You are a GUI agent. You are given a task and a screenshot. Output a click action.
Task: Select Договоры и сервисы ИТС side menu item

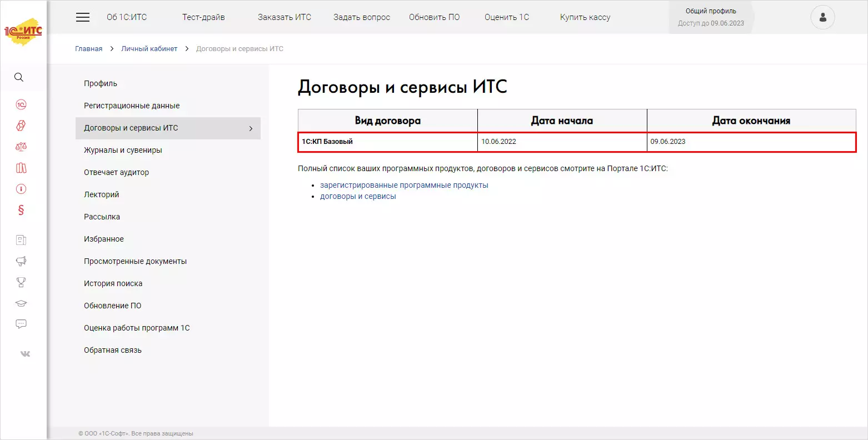(x=168, y=128)
